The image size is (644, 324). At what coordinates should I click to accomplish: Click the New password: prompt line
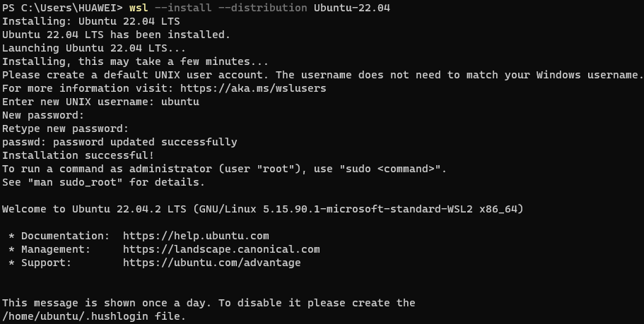point(43,115)
